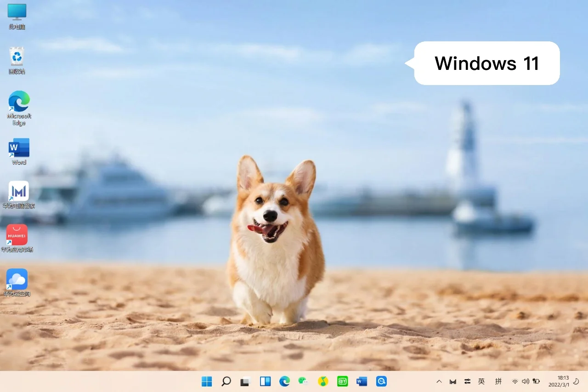Viewport: 588px width, 392px height.
Task: Open WeChat from the taskbar
Action: click(304, 381)
